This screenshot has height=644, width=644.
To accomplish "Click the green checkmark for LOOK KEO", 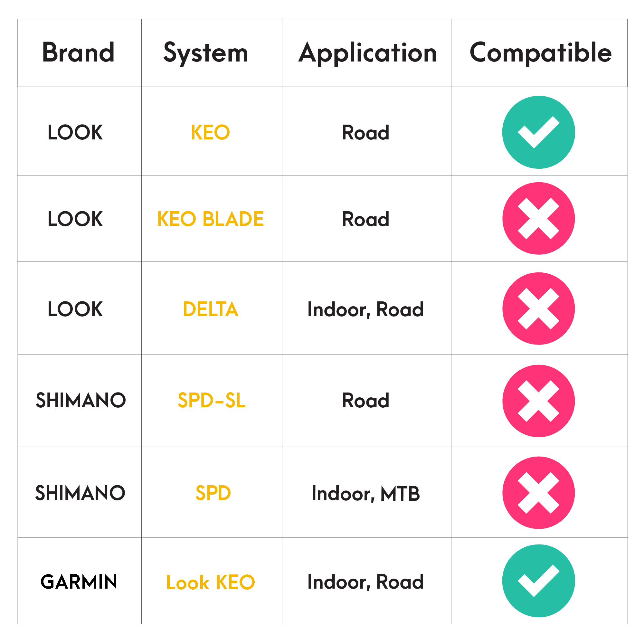I will coord(538,132).
